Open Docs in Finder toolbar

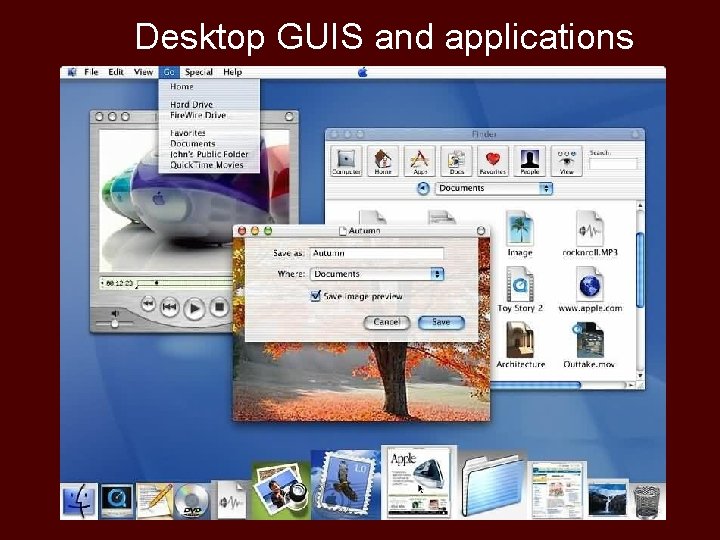coord(456,161)
